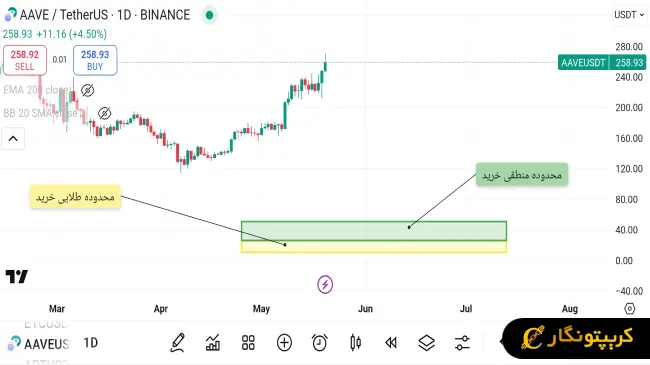Image resolution: width=650 pixels, height=365 pixels.
Task: Open the stacked layers object tree icon
Action: coord(427,343)
